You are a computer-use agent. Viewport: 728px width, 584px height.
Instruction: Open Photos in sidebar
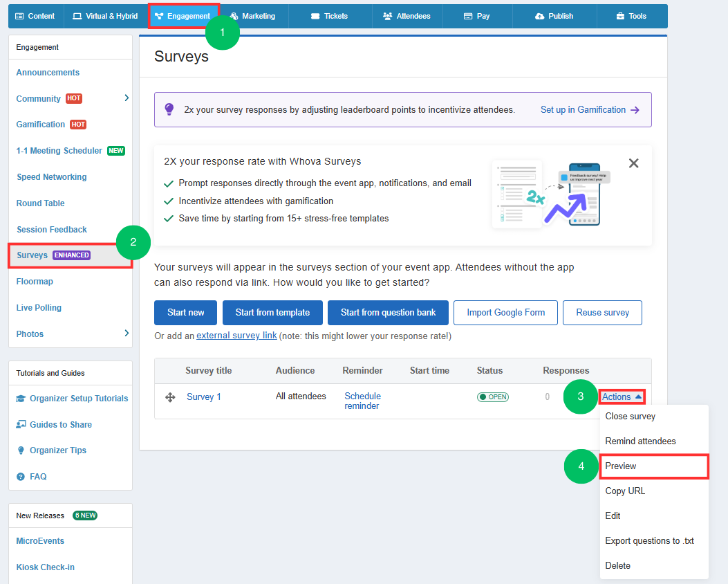tap(30, 334)
